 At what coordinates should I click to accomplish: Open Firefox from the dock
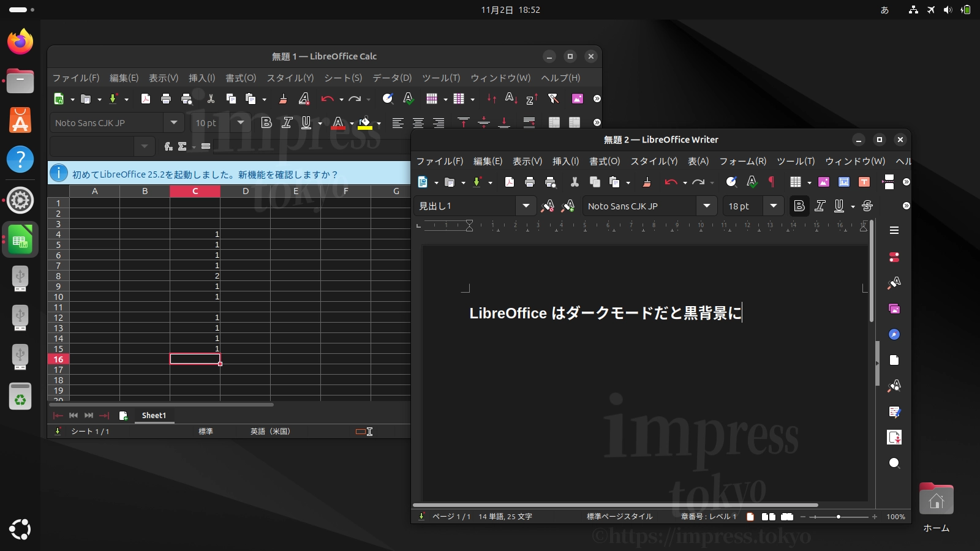coord(20,42)
